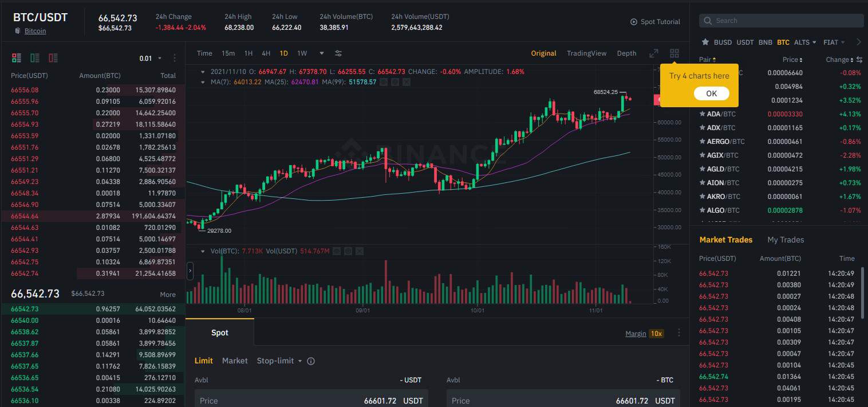
Task: Show combined buy and sell order book view
Action: pos(16,58)
